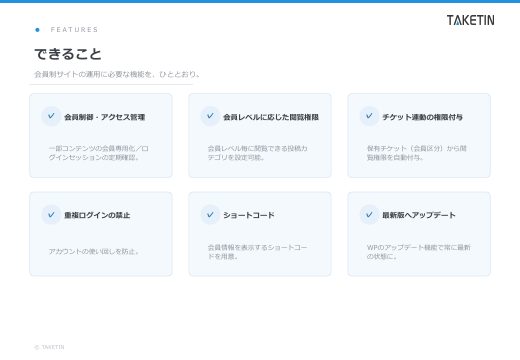520x360 pixels.
Task: Click the checkmark icon beside チケット連動の権限付与
Action: coord(369,116)
